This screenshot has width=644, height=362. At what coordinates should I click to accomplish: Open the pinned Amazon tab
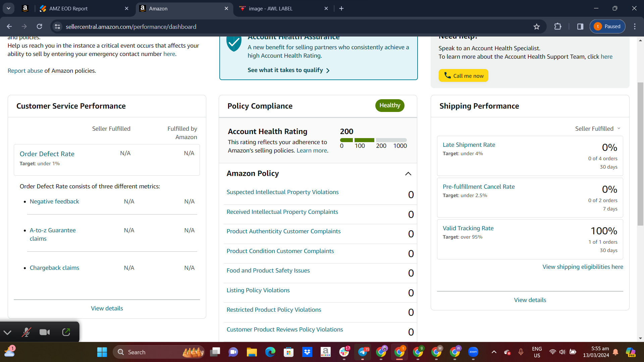coord(25,8)
